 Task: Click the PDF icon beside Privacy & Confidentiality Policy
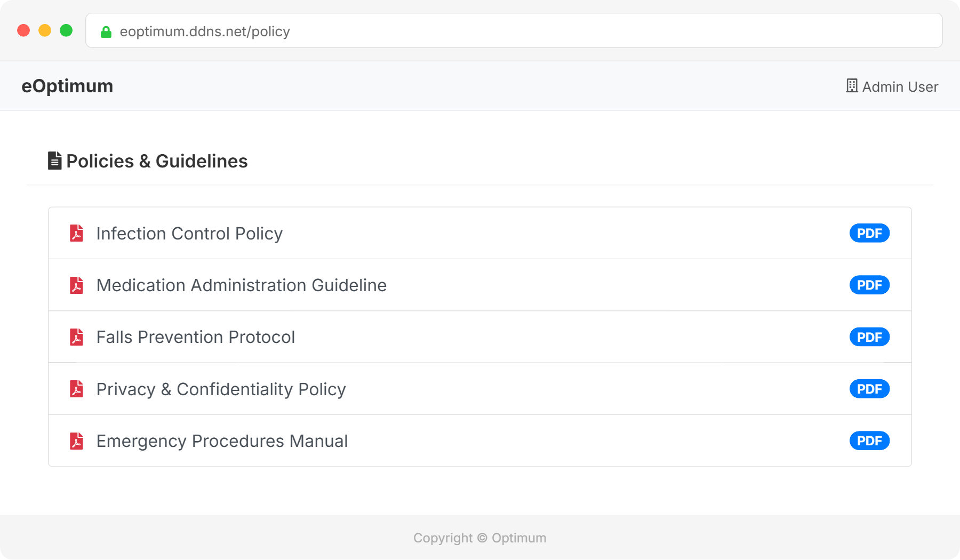[x=77, y=389]
